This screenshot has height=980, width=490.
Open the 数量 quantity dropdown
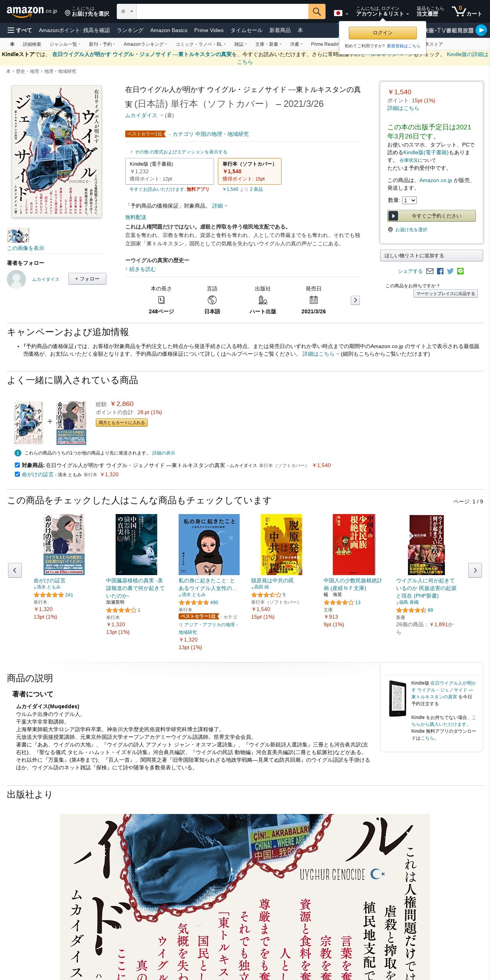click(x=409, y=200)
